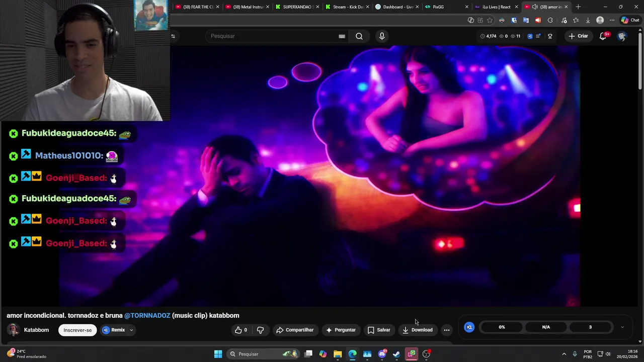Image resolution: width=644 pixels, height=362 pixels.
Task: Open the YouTube account avatar menu
Action: point(622,36)
